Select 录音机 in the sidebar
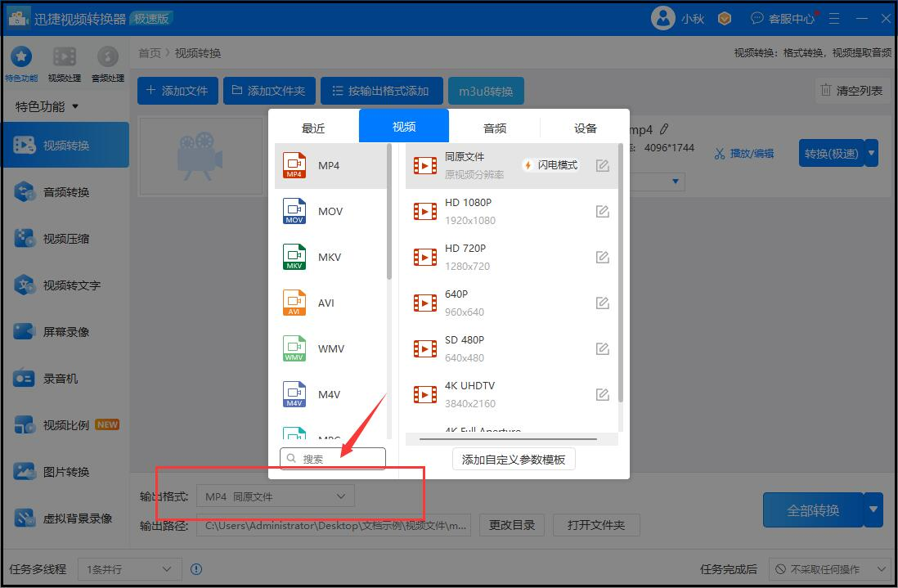Screen dimensions: 898x588 [x=65, y=379]
